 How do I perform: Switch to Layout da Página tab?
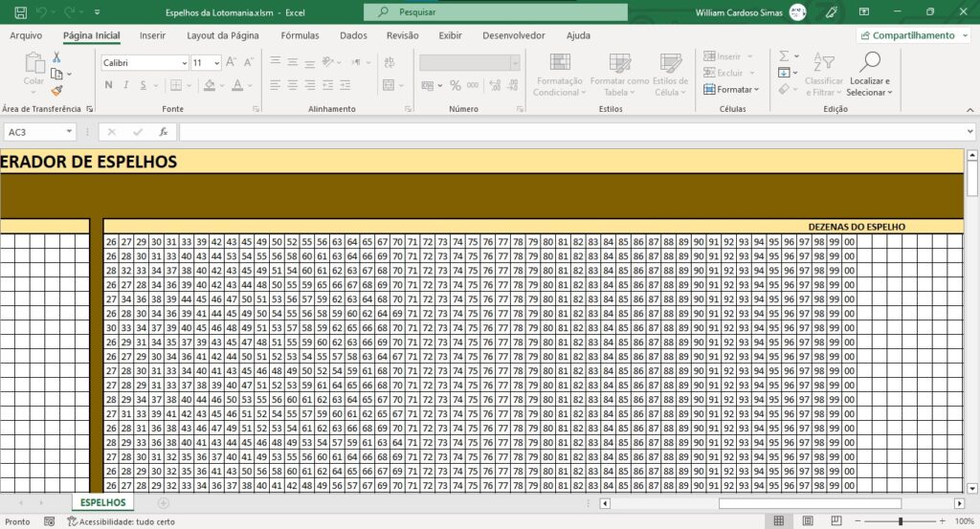tap(222, 35)
